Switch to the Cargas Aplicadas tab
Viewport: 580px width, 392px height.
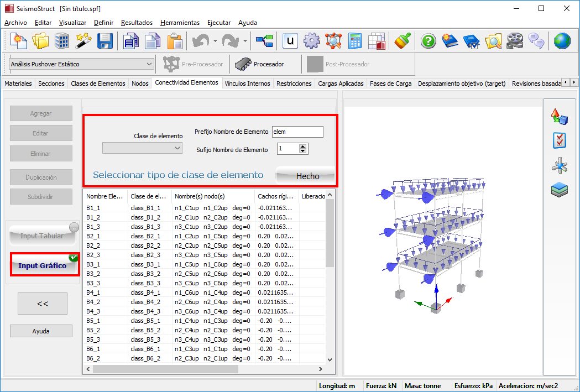click(341, 83)
